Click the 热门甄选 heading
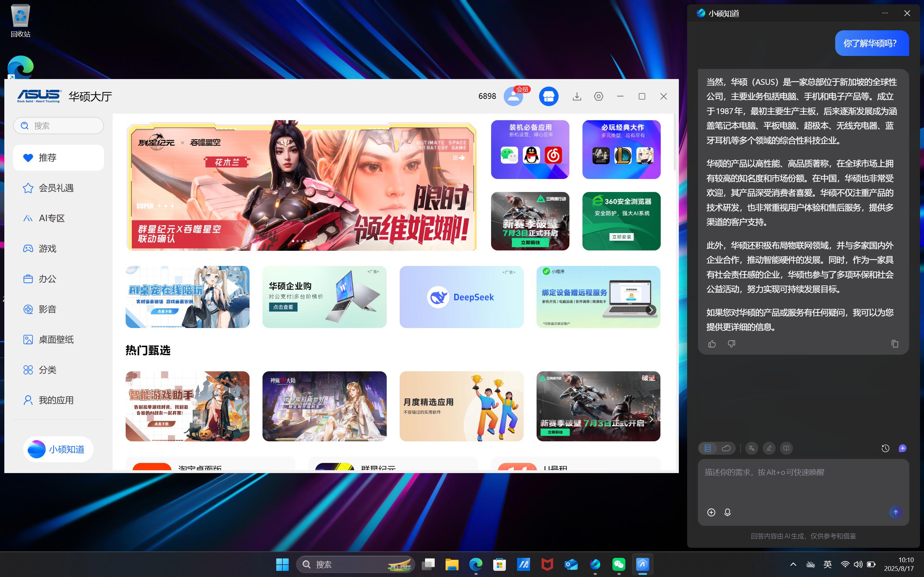Viewport: 924px width, 577px height. click(148, 350)
